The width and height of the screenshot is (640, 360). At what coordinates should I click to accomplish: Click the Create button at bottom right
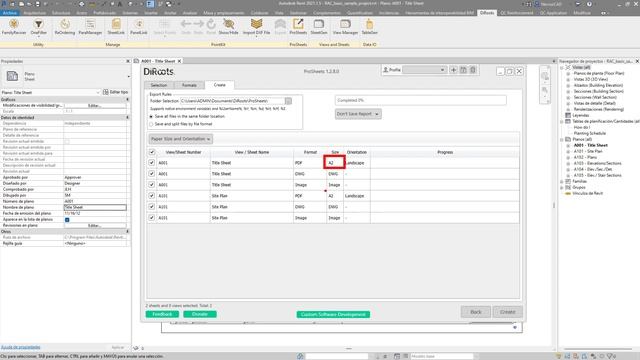pos(507,312)
